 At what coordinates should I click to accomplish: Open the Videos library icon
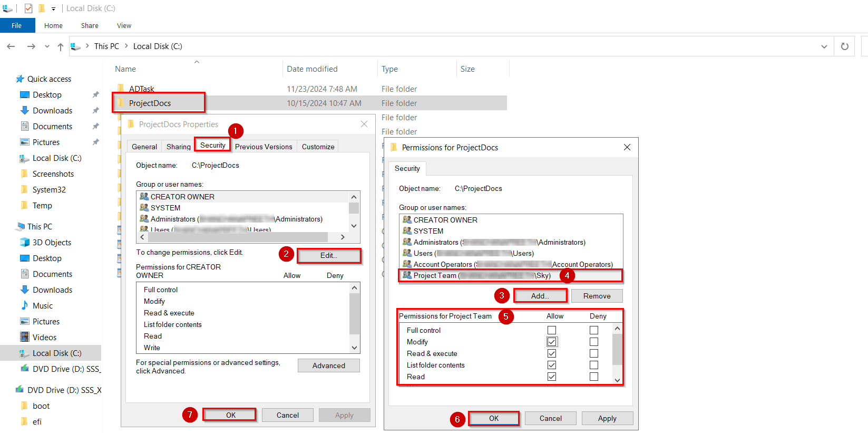coord(24,338)
